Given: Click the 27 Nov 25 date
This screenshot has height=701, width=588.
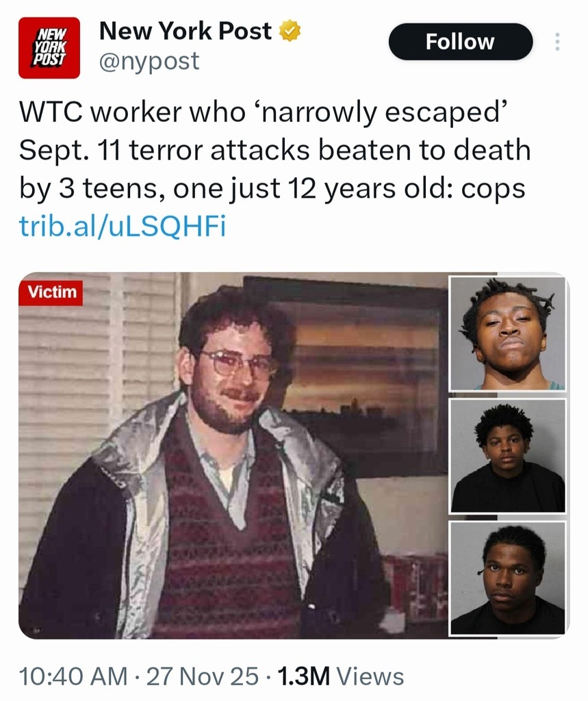Looking at the screenshot, I should (202, 676).
